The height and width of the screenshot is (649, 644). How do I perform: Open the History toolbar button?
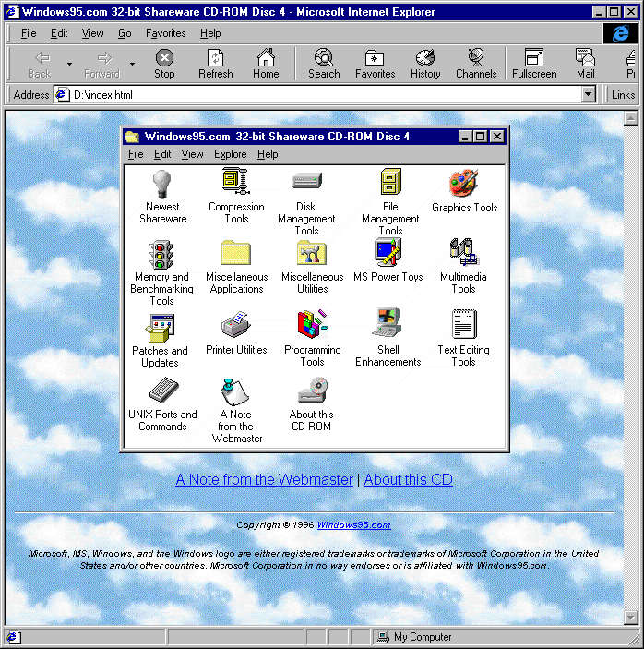(x=425, y=64)
